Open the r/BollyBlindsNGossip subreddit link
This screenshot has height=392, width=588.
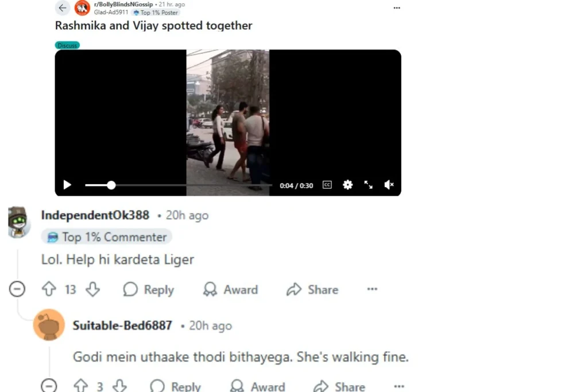tap(123, 5)
